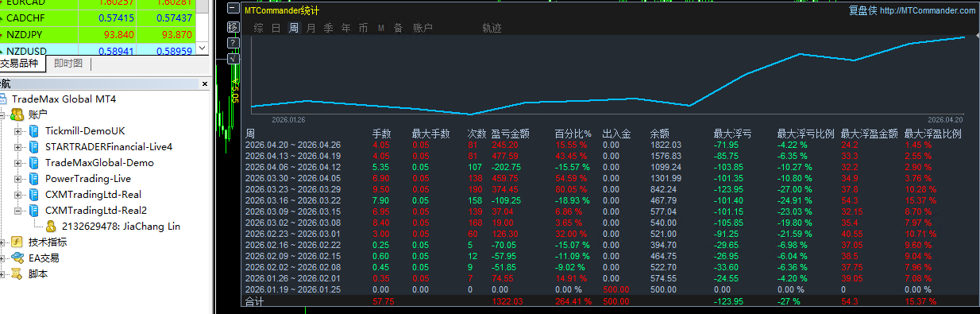Click the NZDJPY bid price 93.840
This screenshot has width=980, height=314.
[x=118, y=34]
